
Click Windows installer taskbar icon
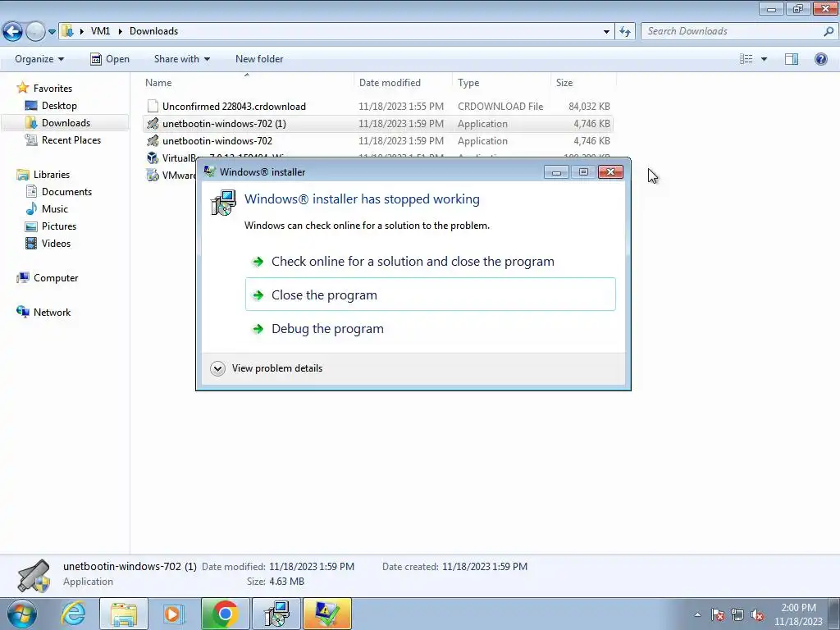pos(276,614)
